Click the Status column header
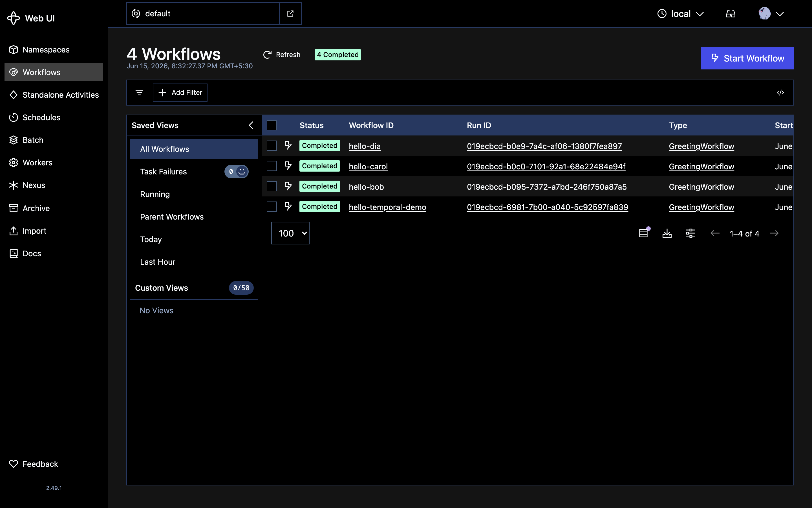This screenshot has width=812, height=508. pos(311,125)
